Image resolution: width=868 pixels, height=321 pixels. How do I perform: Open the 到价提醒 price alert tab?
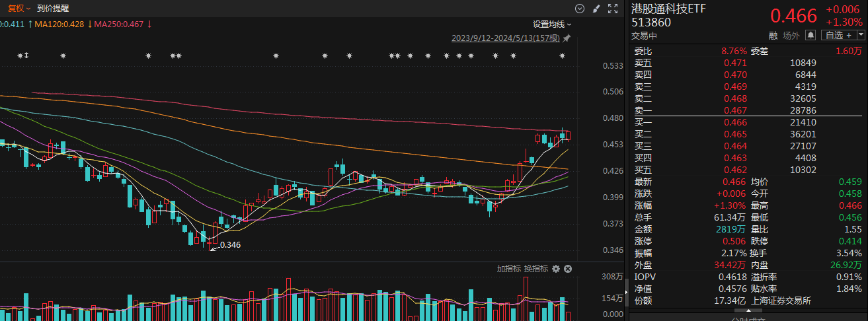(53, 9)
